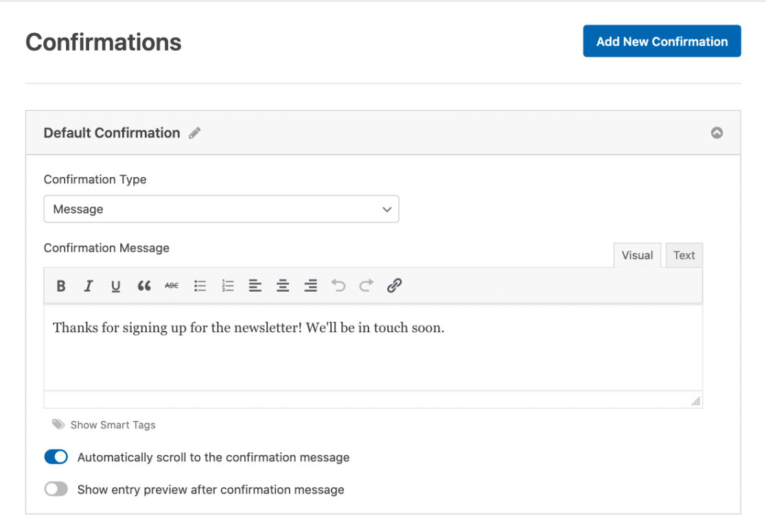Collapse the Default Confirmation panel

[717, 133]
